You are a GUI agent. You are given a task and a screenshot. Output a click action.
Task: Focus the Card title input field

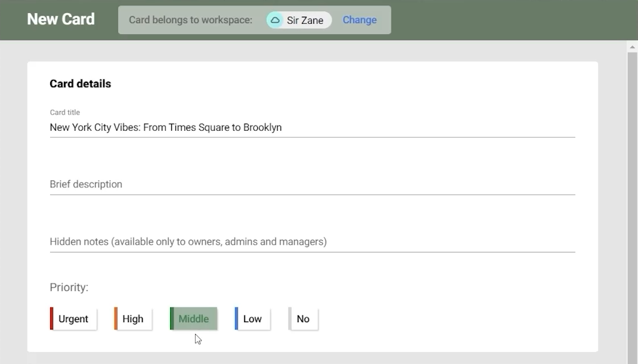(x=312, y=128)
